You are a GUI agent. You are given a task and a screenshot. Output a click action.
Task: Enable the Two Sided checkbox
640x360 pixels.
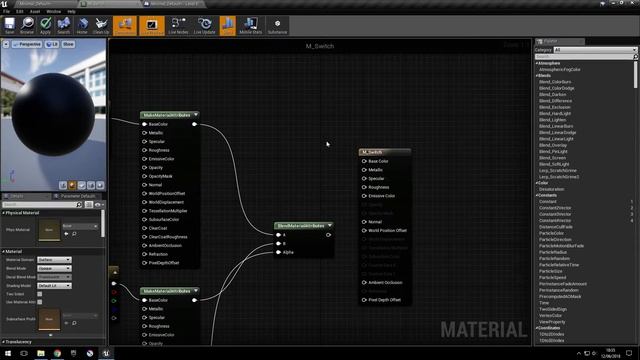[x=40, y=294]
